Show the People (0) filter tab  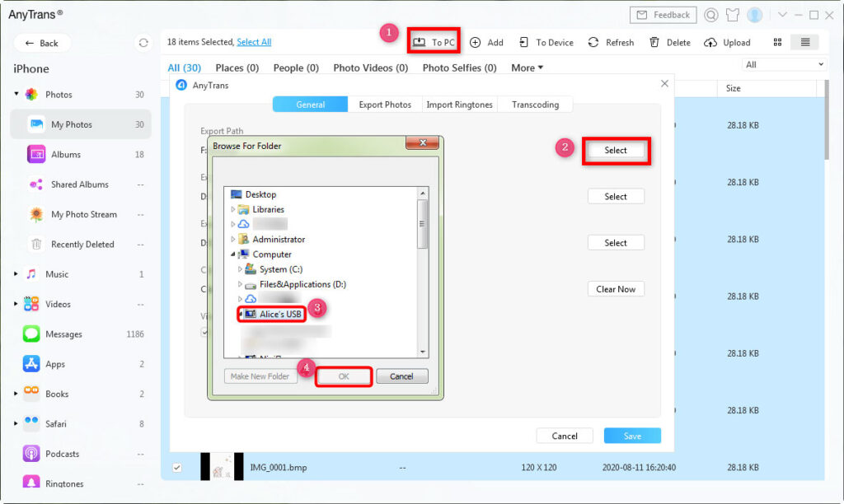tap(296, 68)
